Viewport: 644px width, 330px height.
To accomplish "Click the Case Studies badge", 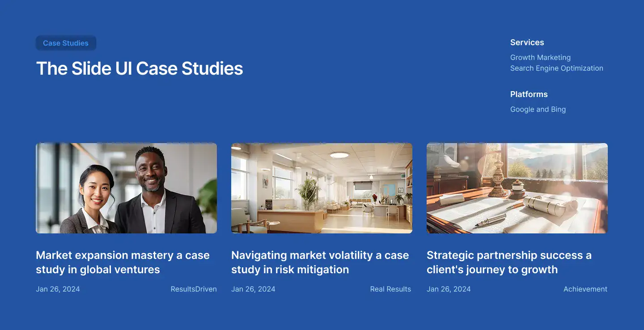I will point(66,43).
